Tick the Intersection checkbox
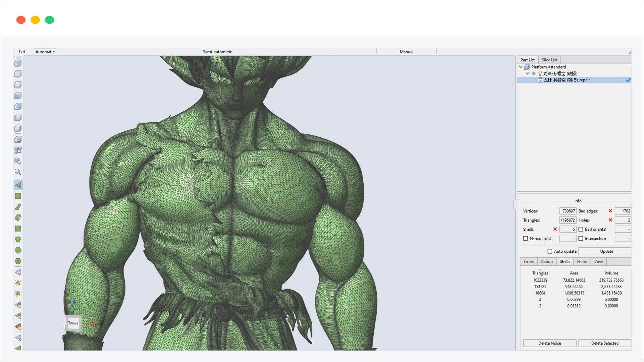Viewport: 644px width, 362px height. click(x=581, y=238)
